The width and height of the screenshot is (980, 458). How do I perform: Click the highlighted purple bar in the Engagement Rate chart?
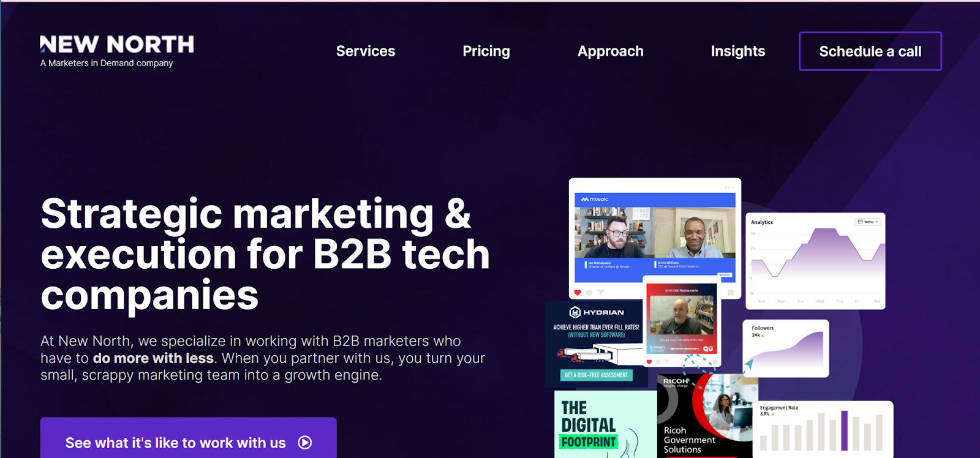[x=845, y=430]
